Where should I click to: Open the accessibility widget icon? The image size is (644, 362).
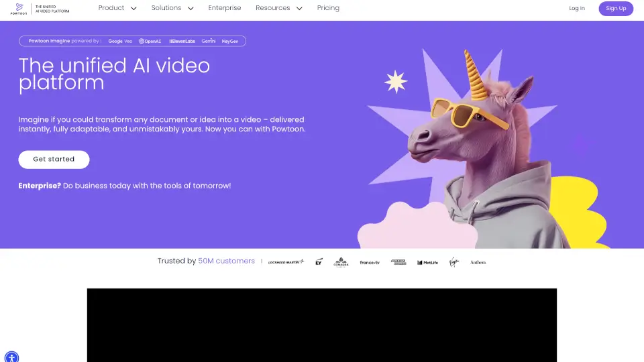[11, 357]
